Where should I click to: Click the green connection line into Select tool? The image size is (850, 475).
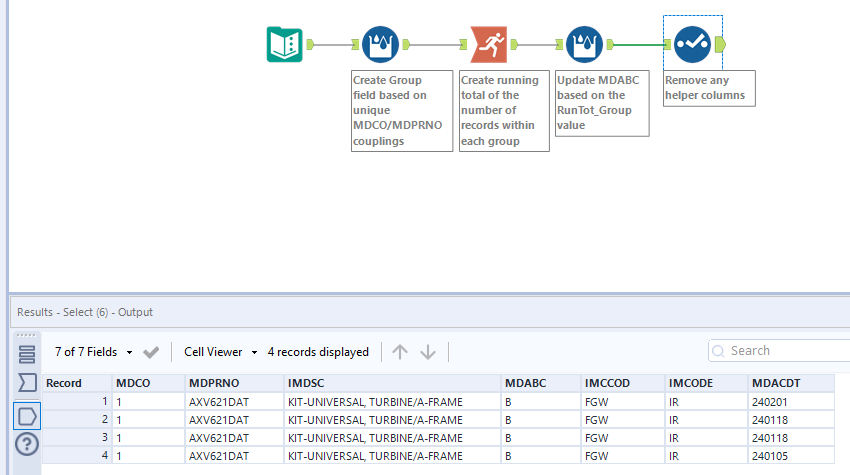click(x=639, y=44)
